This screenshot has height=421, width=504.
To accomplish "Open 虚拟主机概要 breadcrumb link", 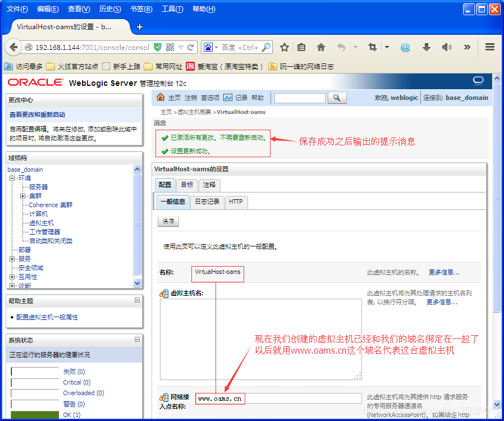I will (194, 112).
